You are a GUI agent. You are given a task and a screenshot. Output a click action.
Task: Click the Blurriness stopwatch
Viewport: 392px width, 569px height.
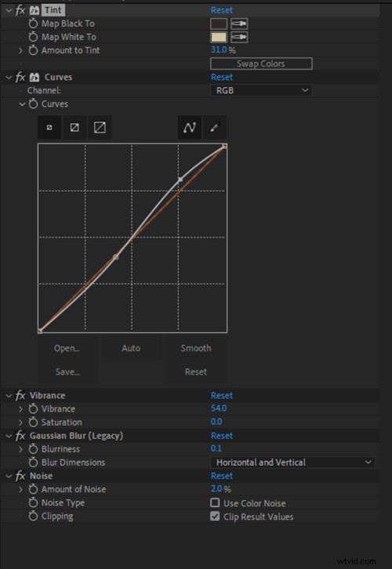pos(33,449)
